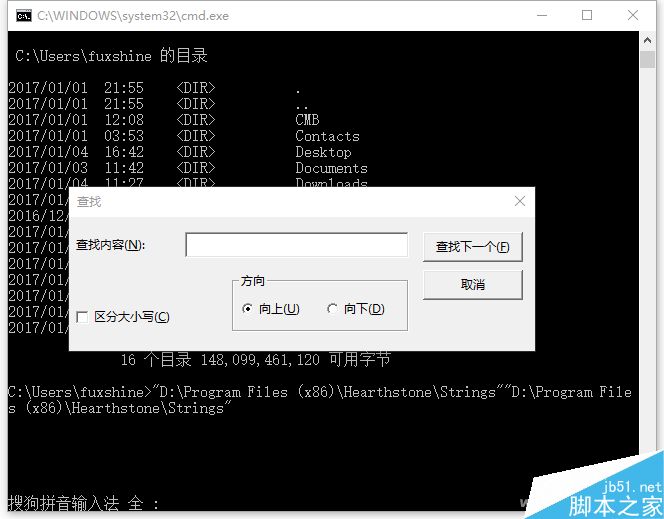Click the CMB directory entry
The image size is (664, 519).
[x=307, y=120]
